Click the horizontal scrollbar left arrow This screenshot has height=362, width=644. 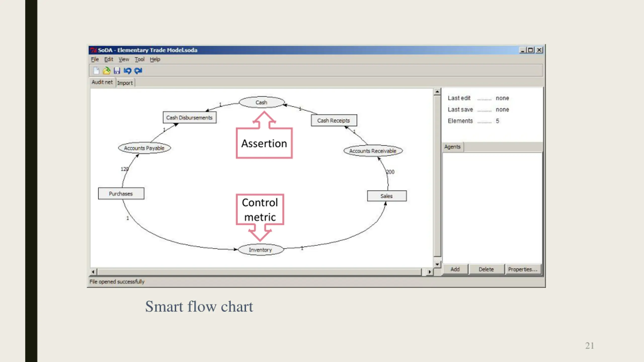pyautogui.click(x=93, y=272)
